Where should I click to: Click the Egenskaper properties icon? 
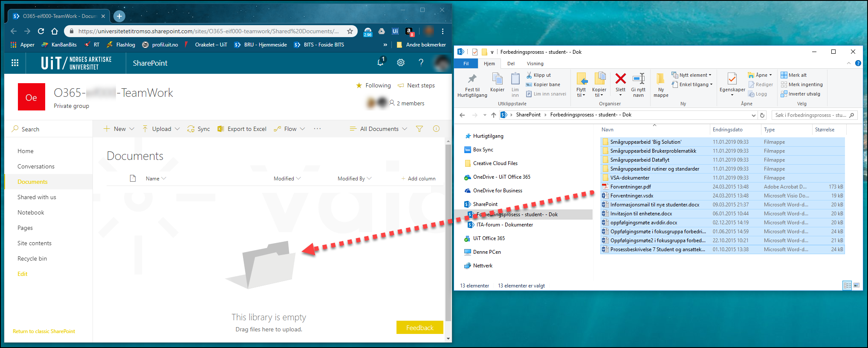coord(732,79)
